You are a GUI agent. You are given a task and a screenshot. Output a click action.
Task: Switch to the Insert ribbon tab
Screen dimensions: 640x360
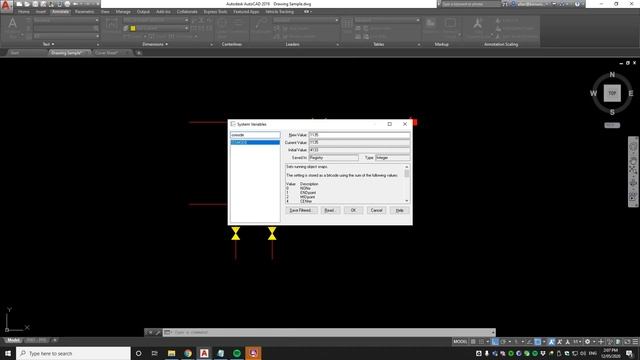coord(41,12)
